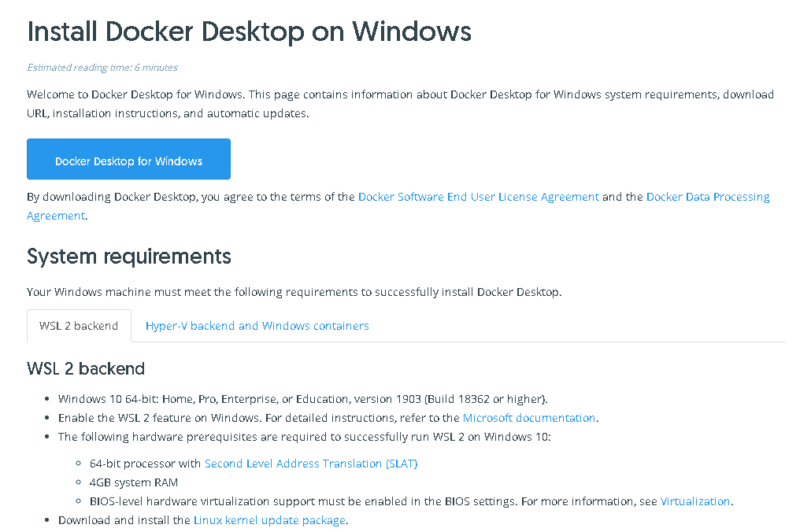Open Docker Software End User License Agreement link
Screen dimensions: 811x532
pos(479,197)
